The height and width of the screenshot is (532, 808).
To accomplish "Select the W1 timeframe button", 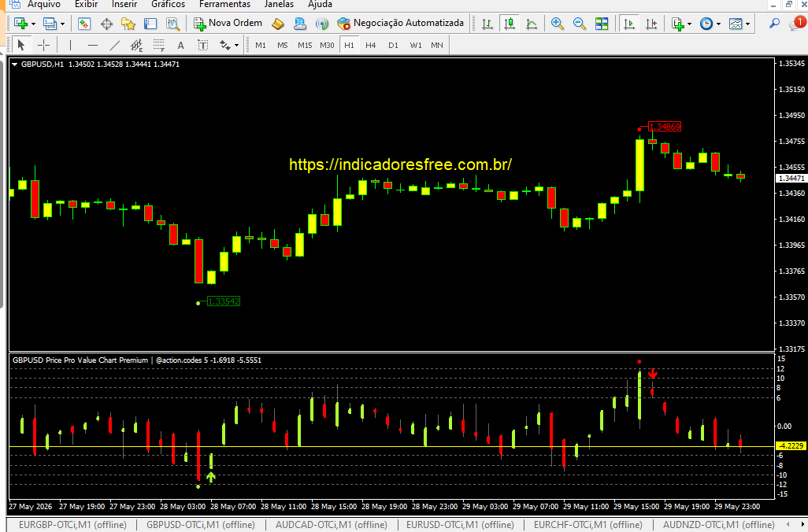I will 415,46.
